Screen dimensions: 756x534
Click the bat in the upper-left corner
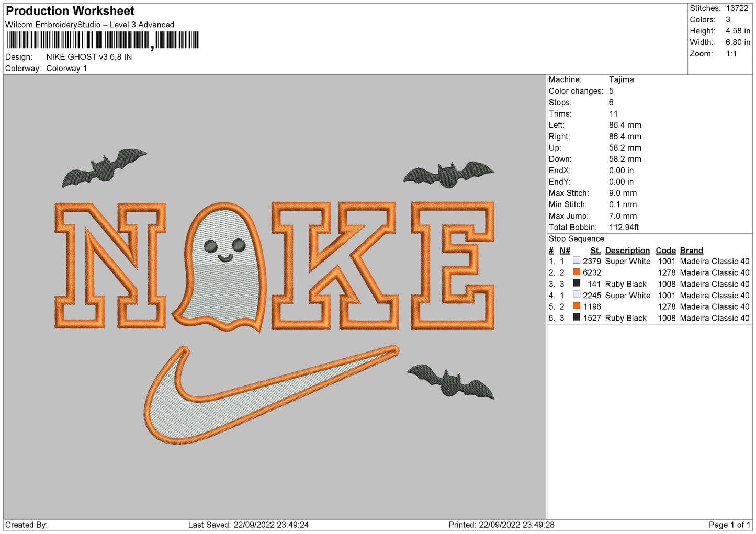pos(104,167)
